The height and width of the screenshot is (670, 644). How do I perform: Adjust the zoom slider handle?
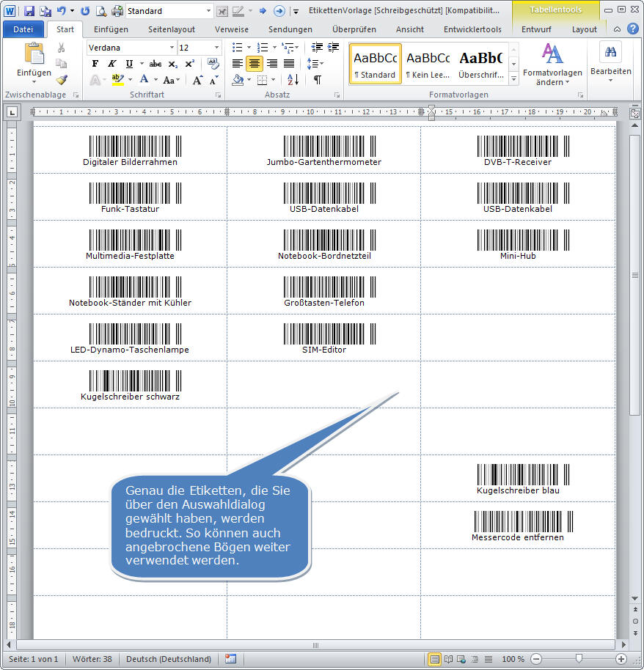pyautogui.click(x=579, y=658)
